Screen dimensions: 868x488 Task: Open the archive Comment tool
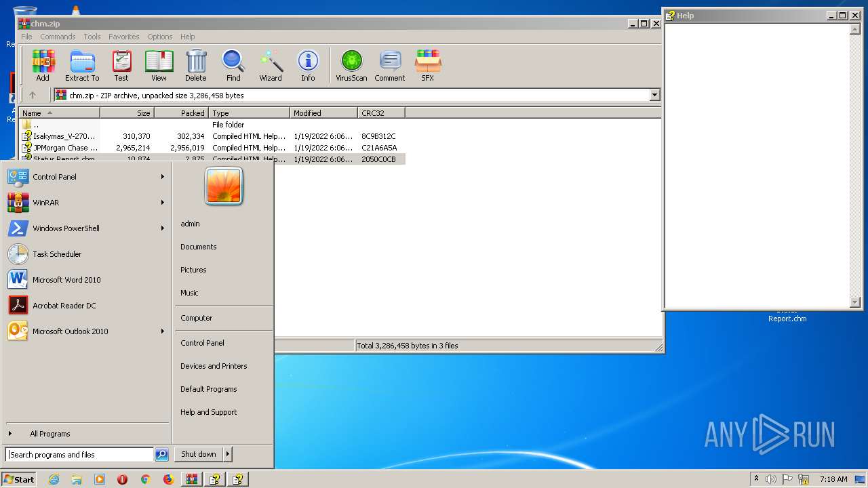390,66
